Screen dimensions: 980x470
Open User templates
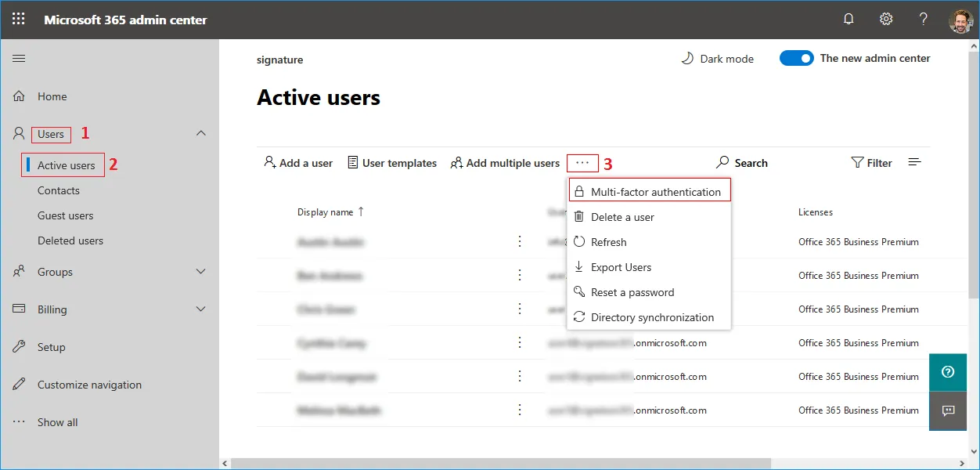(x=392, y=163)
